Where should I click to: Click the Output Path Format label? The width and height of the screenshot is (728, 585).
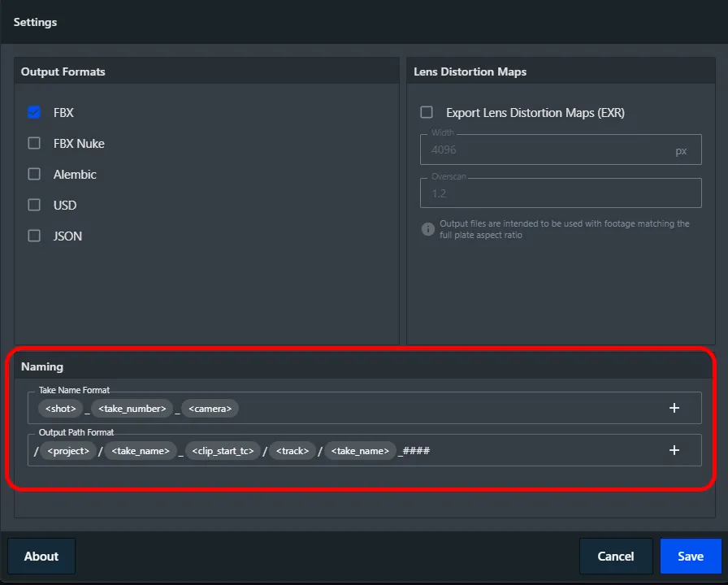76,432
